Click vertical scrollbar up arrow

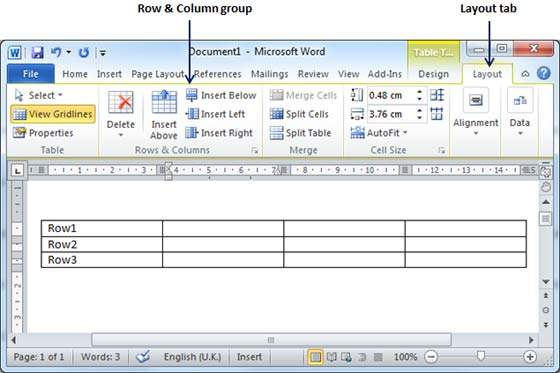coord(545,202)
